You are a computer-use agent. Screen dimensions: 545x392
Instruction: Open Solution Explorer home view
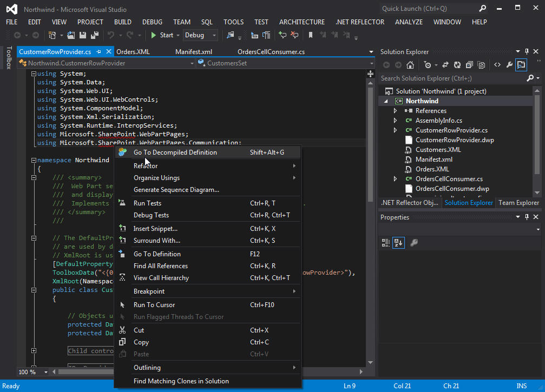click(411, 64)
